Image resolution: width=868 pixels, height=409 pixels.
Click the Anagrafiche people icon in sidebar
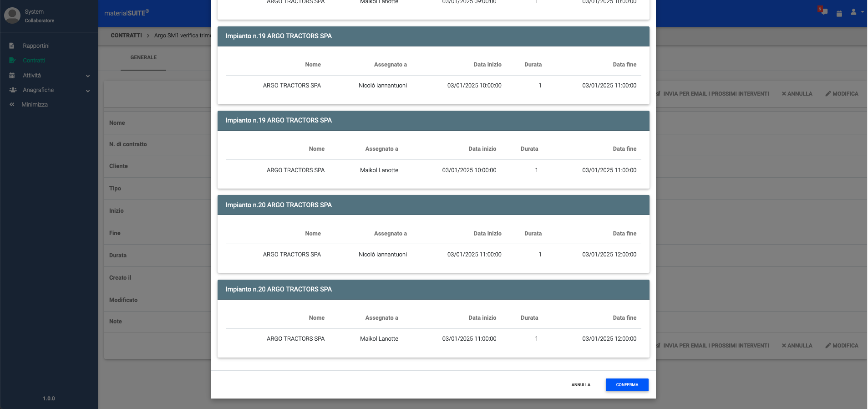pyautogui.click(x=13, y=90)
